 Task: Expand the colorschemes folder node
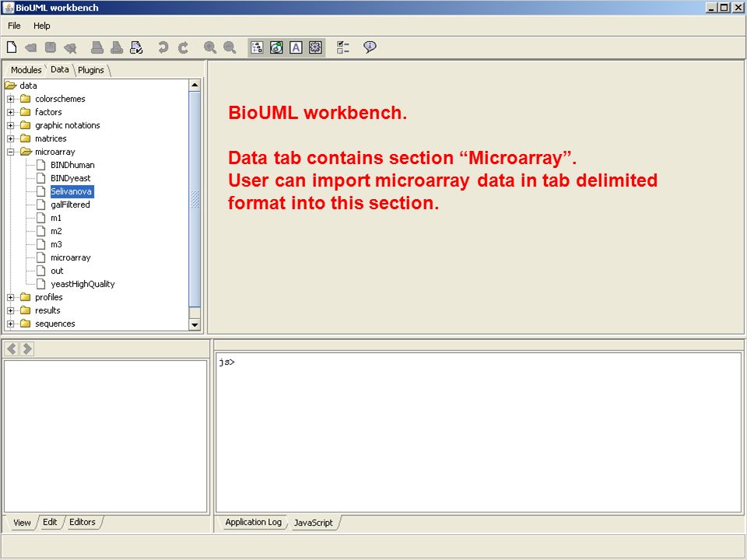pos(10,99)
